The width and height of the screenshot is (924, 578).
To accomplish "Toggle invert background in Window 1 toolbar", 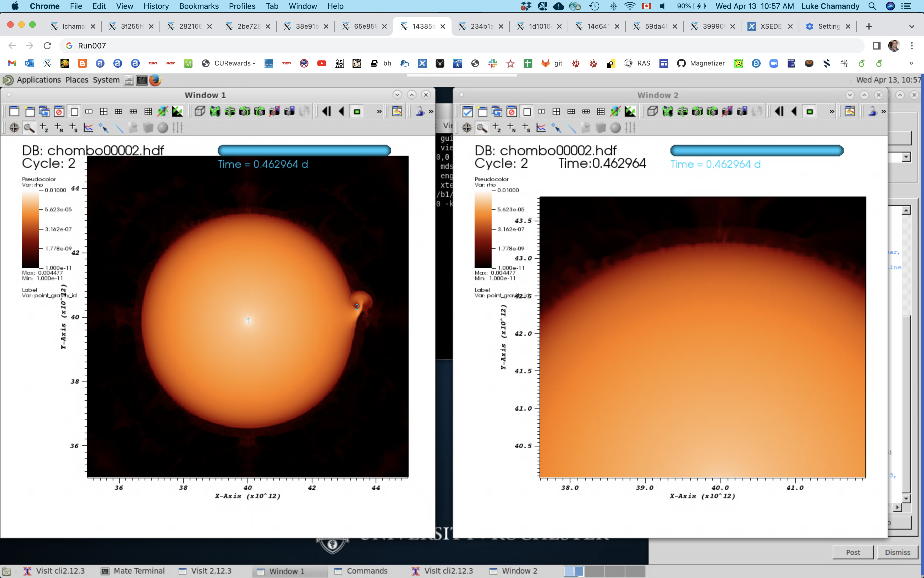I will 178,111.
